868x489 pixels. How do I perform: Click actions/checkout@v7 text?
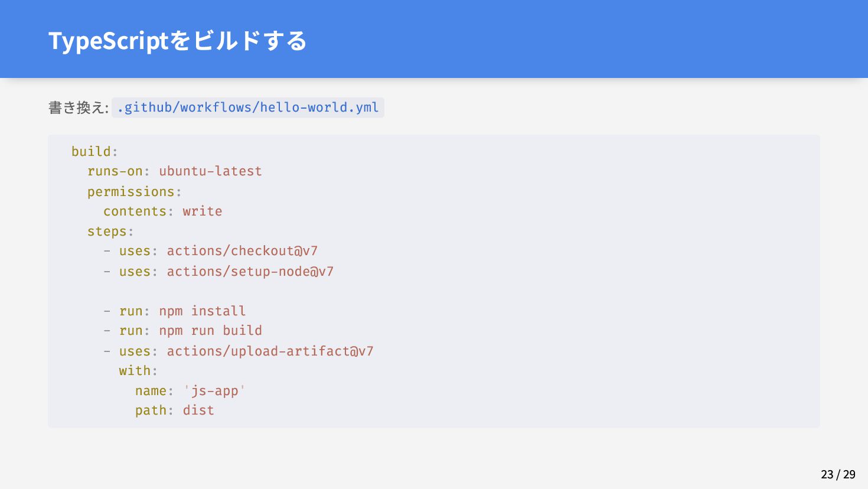(x=242, y=251)
